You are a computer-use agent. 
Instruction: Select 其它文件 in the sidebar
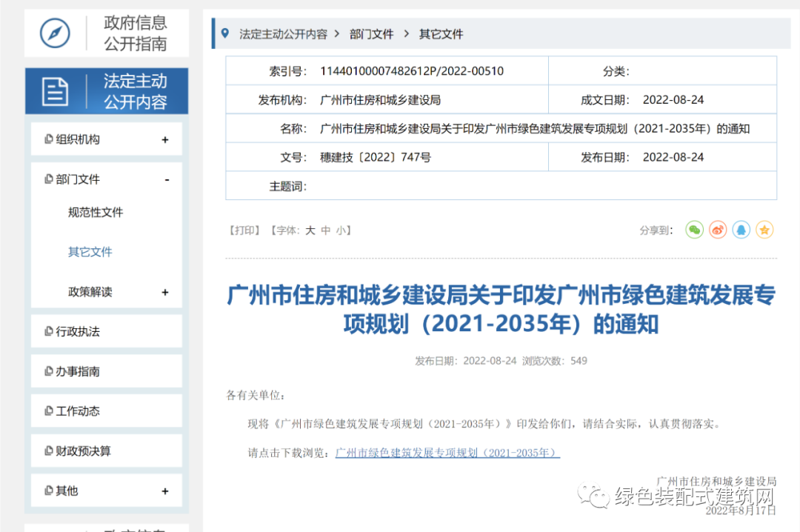[x=90, y=252]
